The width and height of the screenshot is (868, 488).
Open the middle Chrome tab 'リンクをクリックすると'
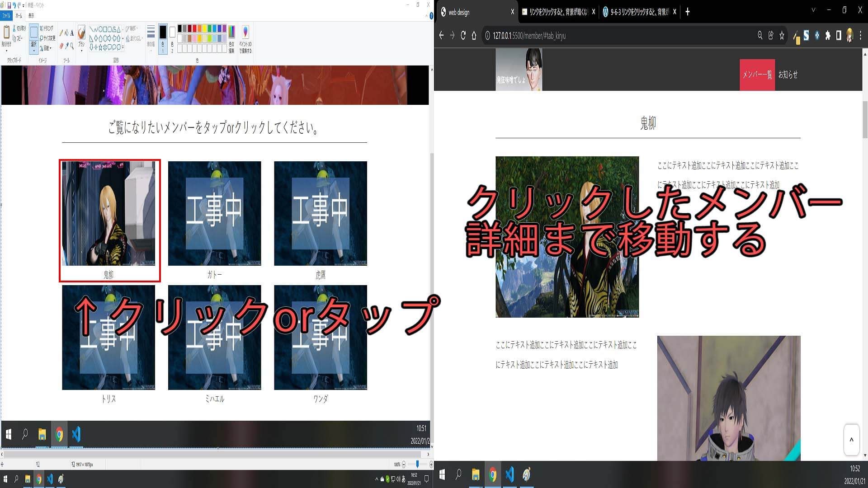(x=558, y=12)
